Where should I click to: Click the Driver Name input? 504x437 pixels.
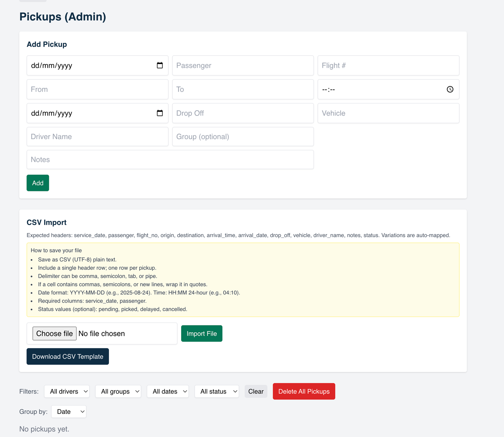click(x=97, y=137)
